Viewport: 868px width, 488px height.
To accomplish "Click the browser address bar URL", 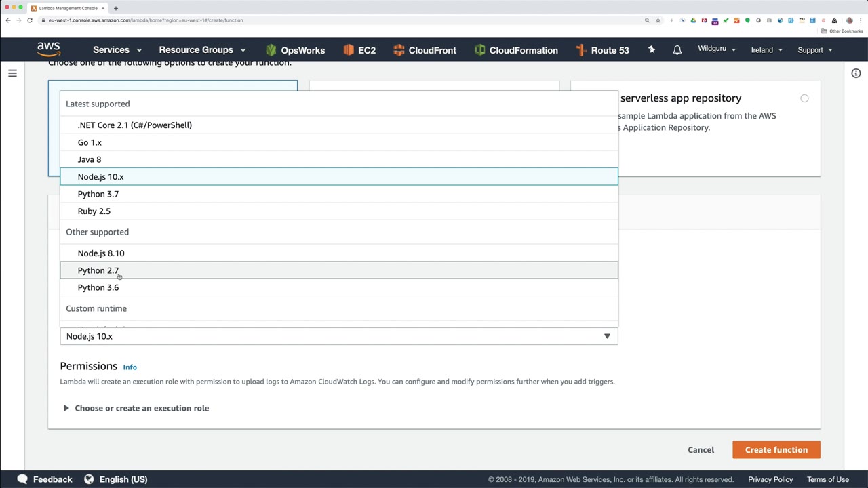I will 146,20.
